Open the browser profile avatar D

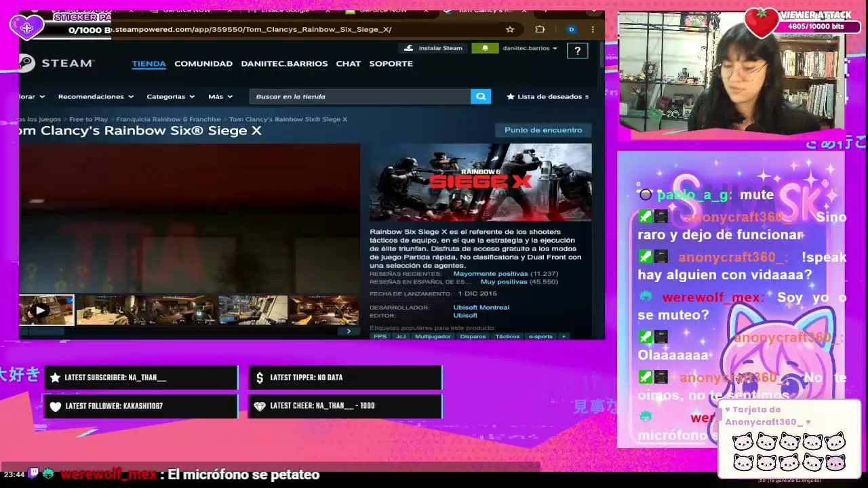(571, 29)
